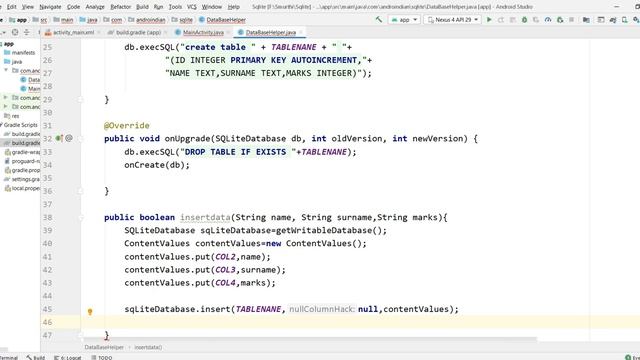Close the DataBaseHelper.java tab
640x360 pixels.
coord(301,32)
